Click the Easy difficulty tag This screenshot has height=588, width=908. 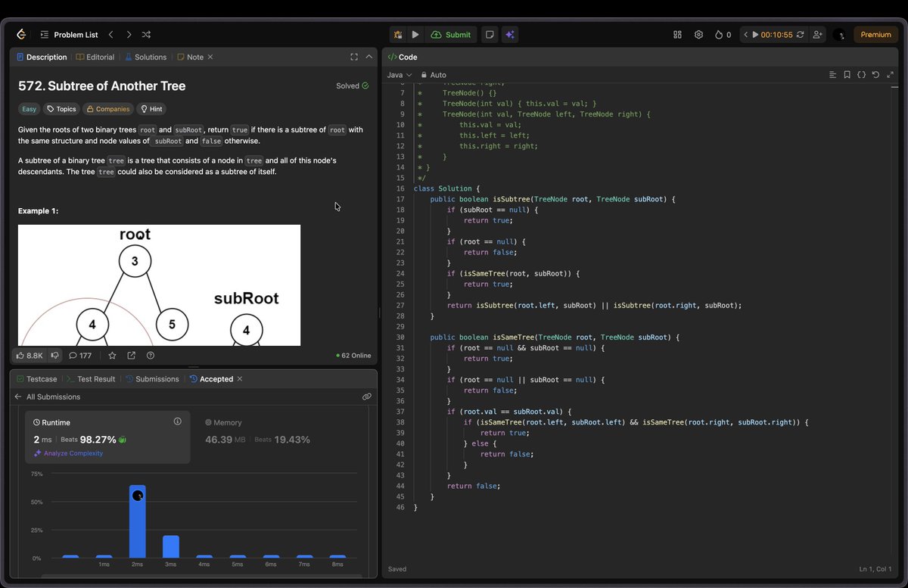(x=29, y=109)
